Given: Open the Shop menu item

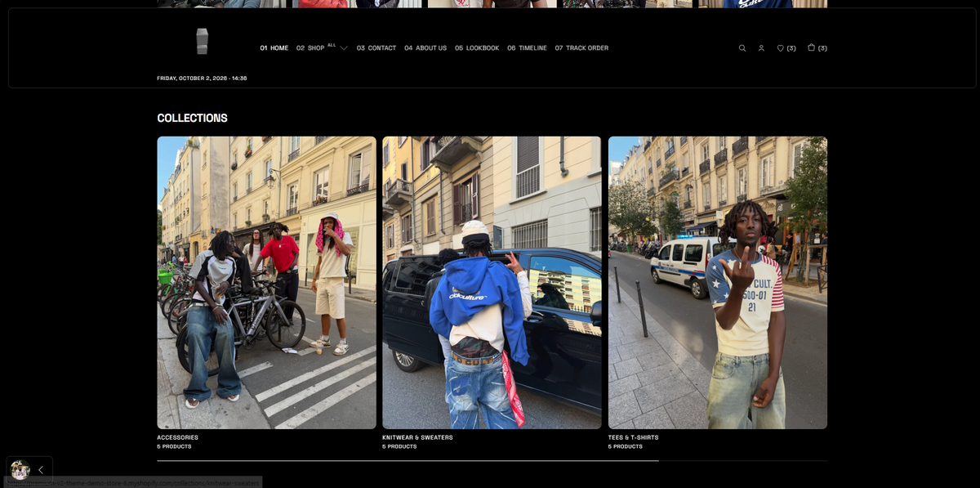Looking at the screenshot, I should tap(310, 48).
